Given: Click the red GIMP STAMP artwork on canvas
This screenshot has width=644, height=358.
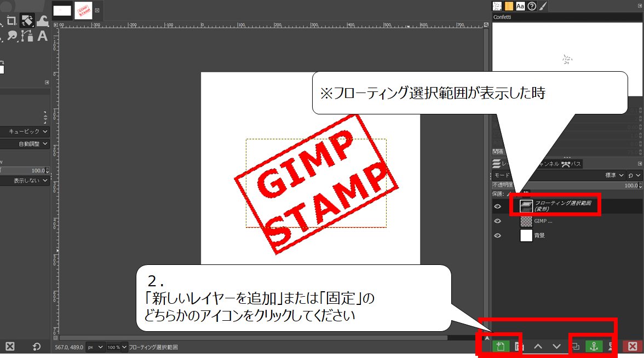Looking at the screenshot, I should click(x=316, y=184).
